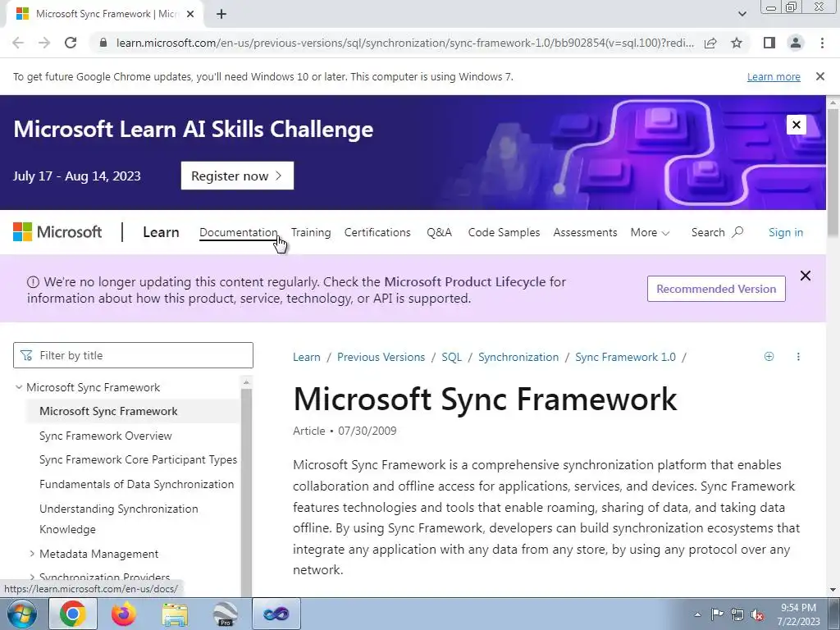The image size is (840, 630).
Task: Click the Register now button
Action: [237, 176]
